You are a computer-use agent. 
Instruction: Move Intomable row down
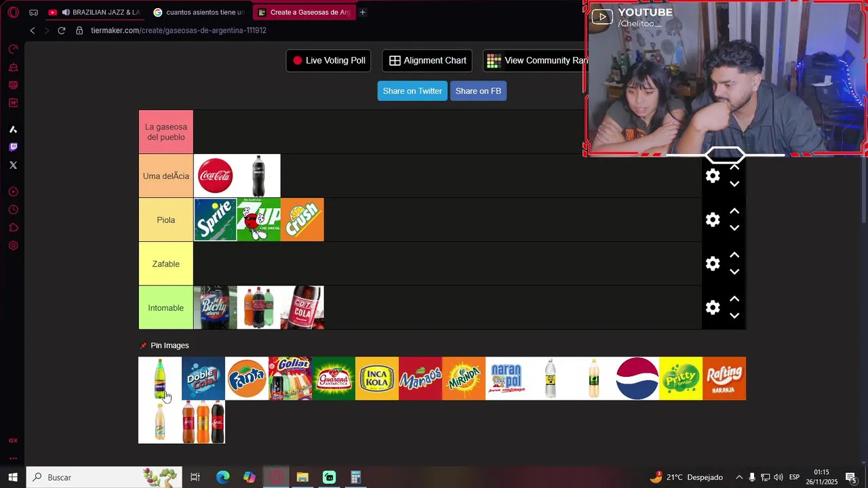pos(734,316)
